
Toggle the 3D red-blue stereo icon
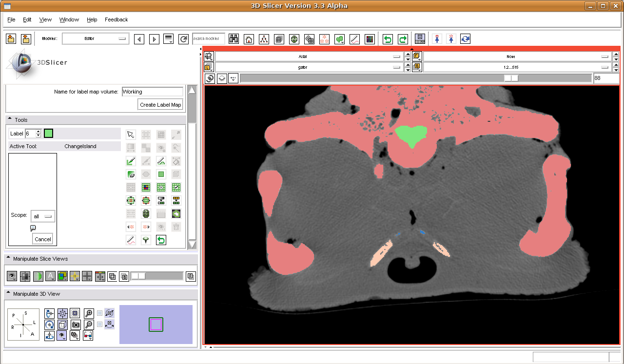(89, 335)
